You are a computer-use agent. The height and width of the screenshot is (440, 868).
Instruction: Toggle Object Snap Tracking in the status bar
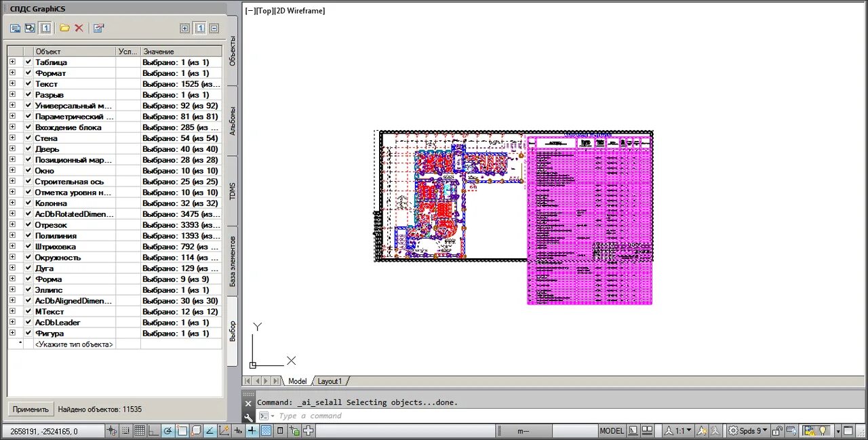[x=210, y=431]
